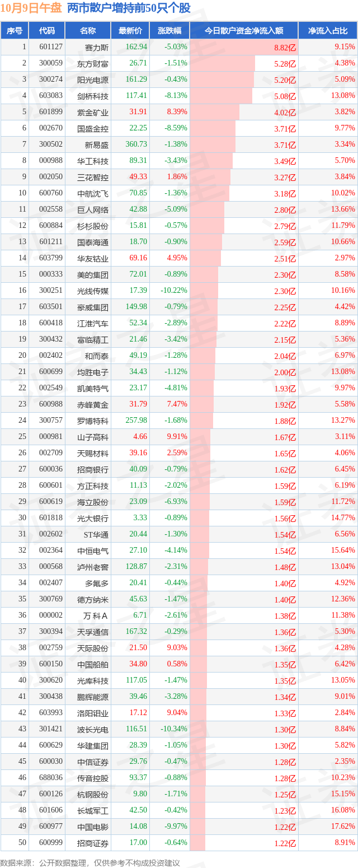Click stock code 002407
The height and width of the screenshot is (868, 358).
[51, 583]
